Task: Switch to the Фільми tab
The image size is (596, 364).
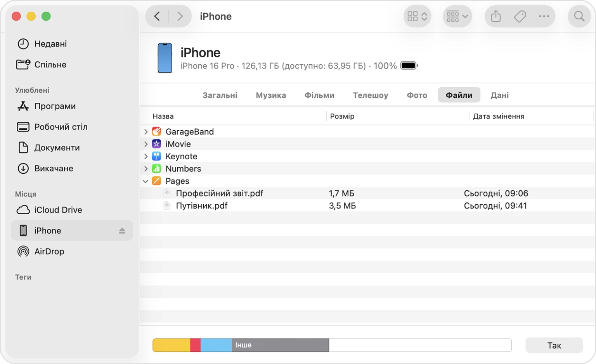Action: tap(319, 95)
